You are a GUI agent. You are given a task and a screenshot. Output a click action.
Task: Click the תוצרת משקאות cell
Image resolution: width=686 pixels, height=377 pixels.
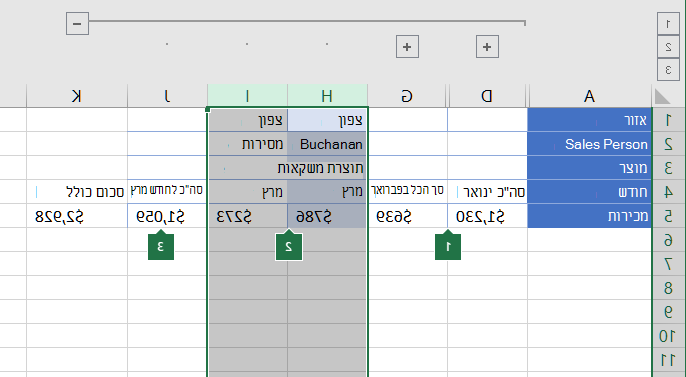click(287, 168)
